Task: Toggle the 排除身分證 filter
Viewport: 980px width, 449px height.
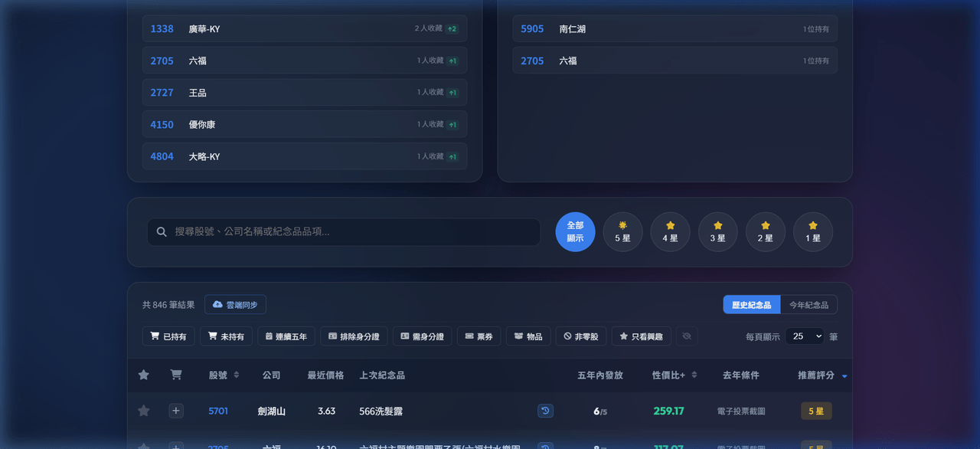Action: tap(354, 336)
